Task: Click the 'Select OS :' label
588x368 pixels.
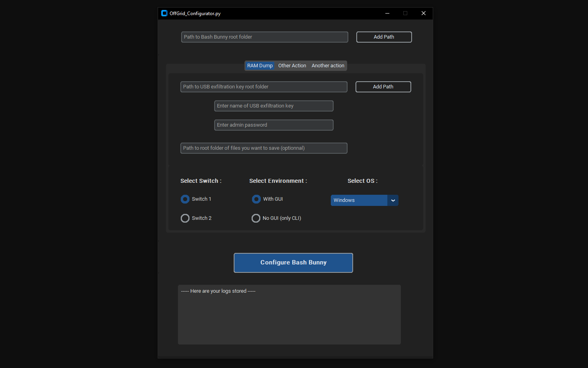Action: 363,181
